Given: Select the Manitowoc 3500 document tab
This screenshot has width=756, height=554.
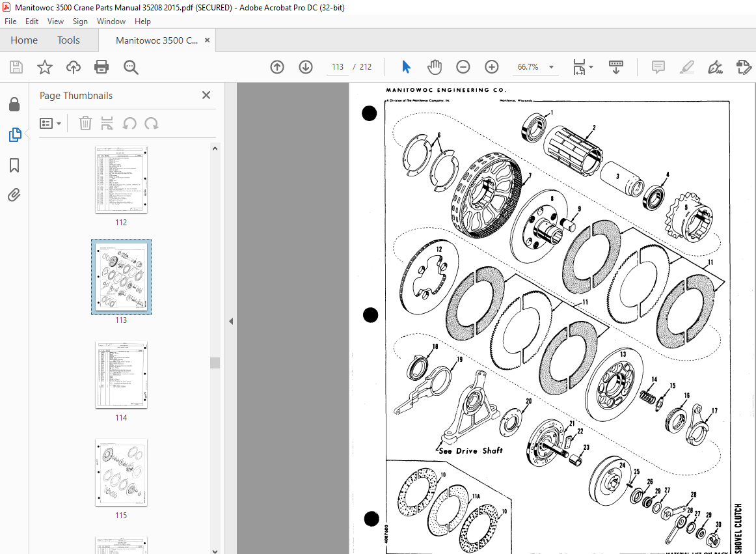Looking at the screenshot, I should pos(157,40).
